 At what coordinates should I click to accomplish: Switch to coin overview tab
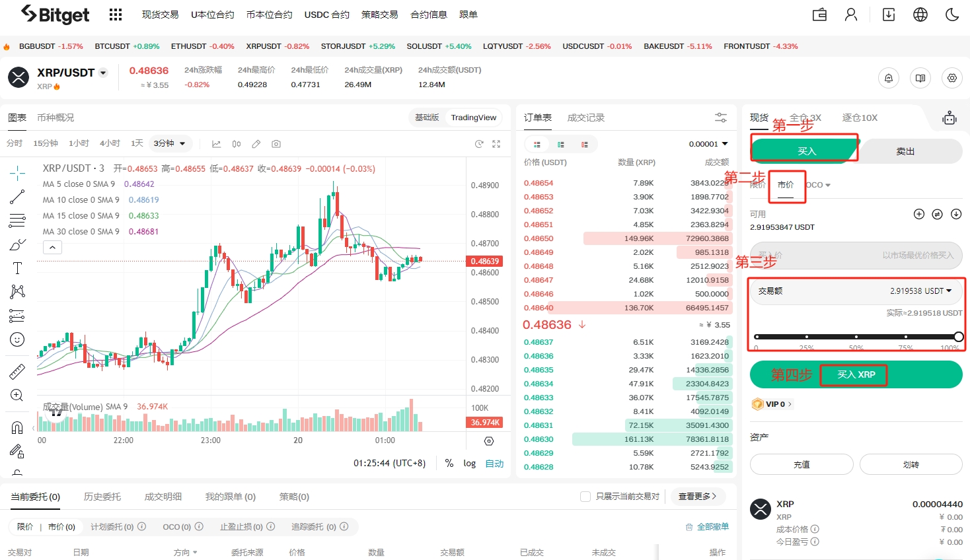coord(56,118)
